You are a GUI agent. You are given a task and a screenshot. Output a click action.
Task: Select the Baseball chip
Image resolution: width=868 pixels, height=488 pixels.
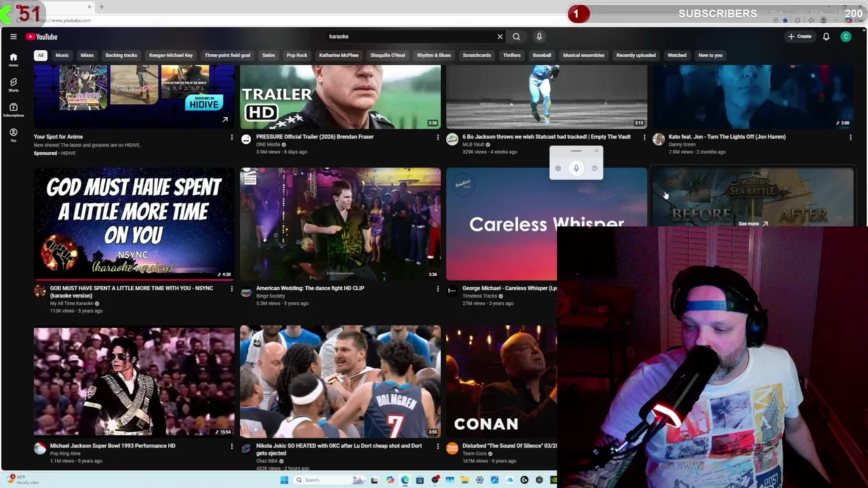point(542,55)
